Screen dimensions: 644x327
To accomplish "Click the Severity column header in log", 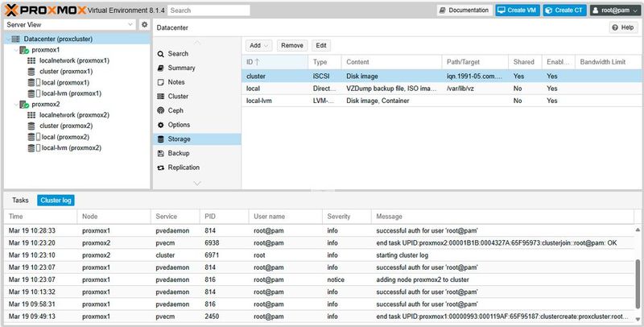I will click(347, 217).
